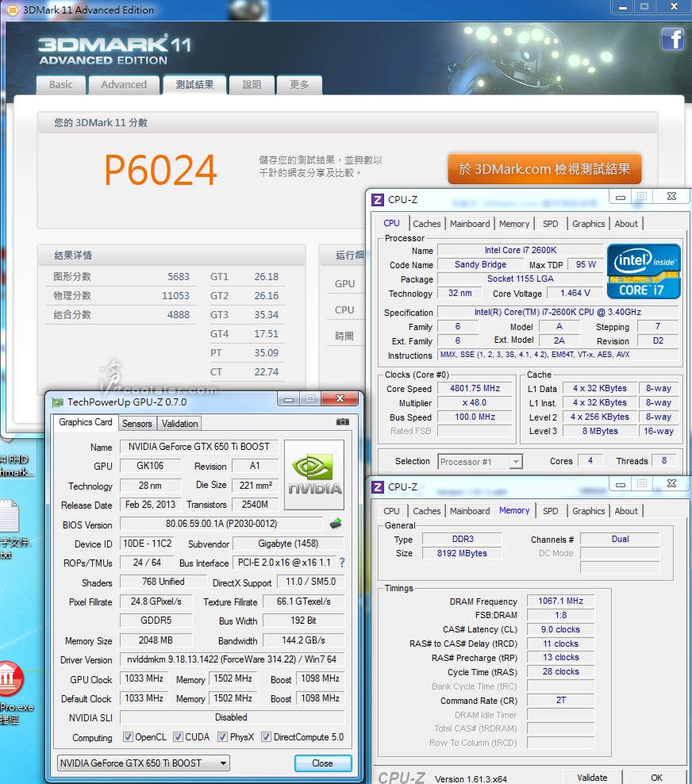Open CPU tab in lower CPU-Z window
Viewport: 692px width, 784px height.
391,511
